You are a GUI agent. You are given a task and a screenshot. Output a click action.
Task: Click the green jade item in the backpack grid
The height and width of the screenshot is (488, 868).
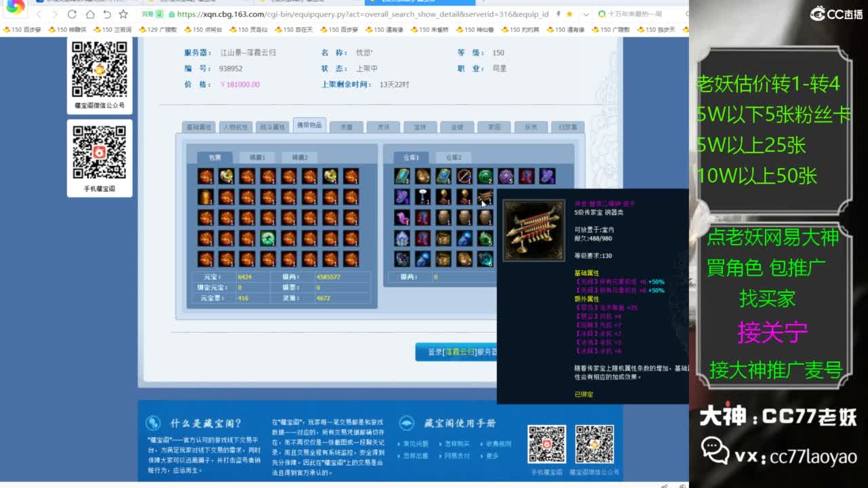(268, 238)
